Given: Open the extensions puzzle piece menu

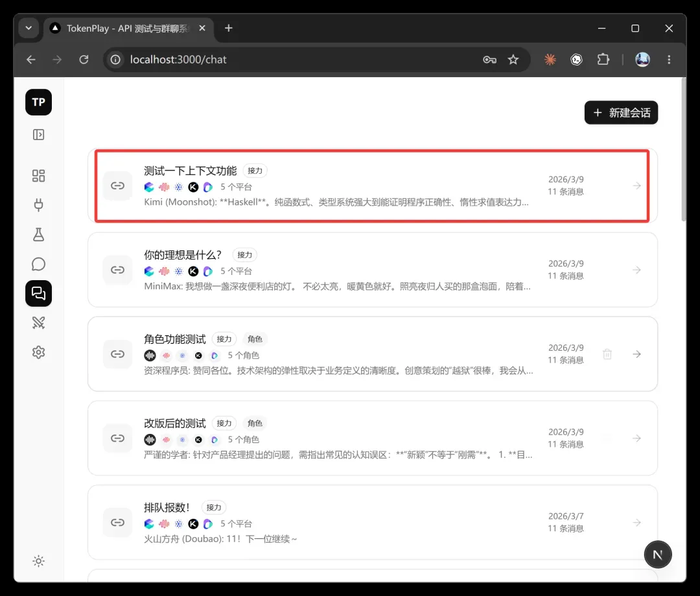Looking at the screenshot, I should [603, 60].
